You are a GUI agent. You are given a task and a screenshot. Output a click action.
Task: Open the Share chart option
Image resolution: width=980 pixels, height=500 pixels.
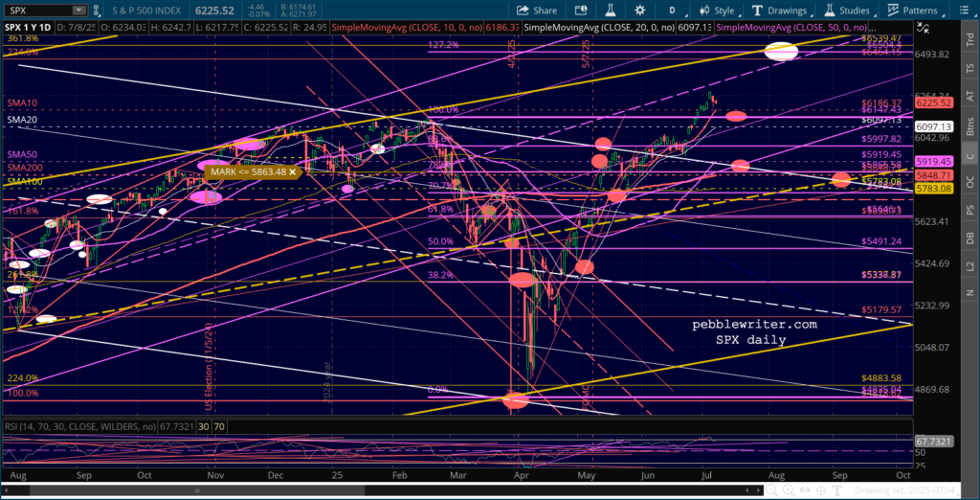point(537,11)
